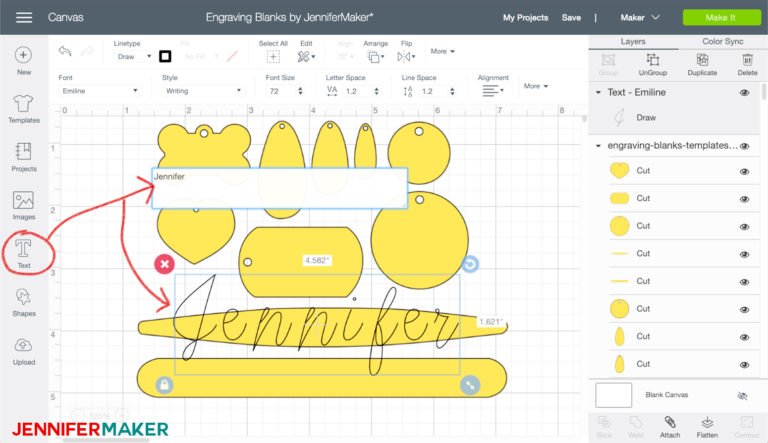Click the Flatten tool
Image resolution: width=768 pixels, height=443 pixels.
707,427
